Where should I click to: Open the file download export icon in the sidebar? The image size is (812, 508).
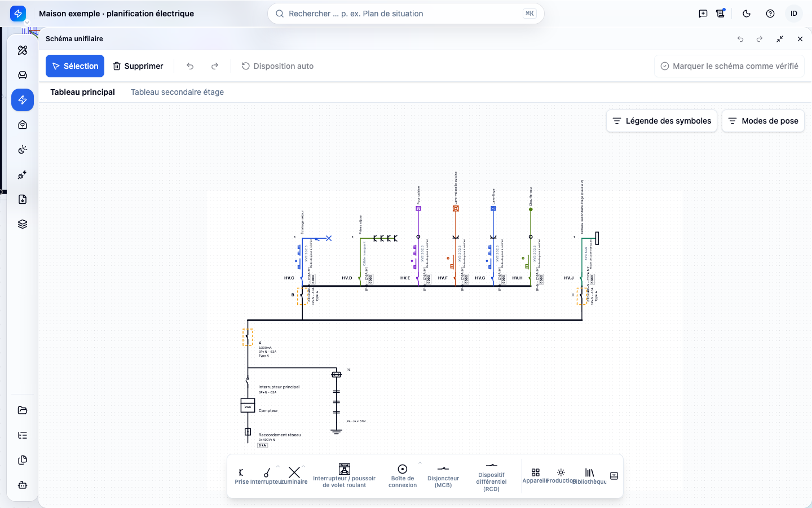pos(23,199)
